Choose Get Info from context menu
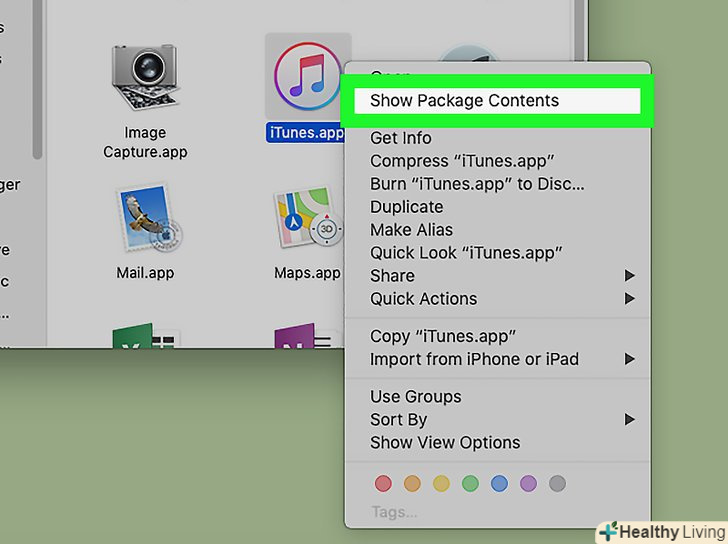The image size is (728, 544). (x=497, y=138)
